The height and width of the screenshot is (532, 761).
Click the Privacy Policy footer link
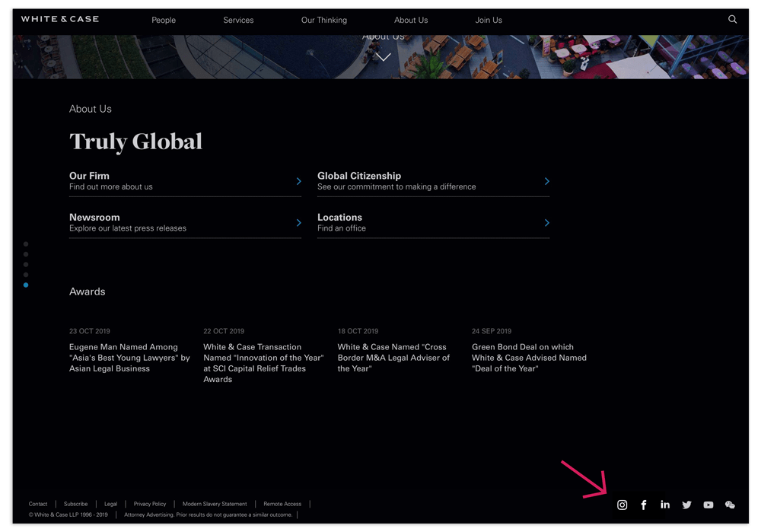click(x=149, y=504)
